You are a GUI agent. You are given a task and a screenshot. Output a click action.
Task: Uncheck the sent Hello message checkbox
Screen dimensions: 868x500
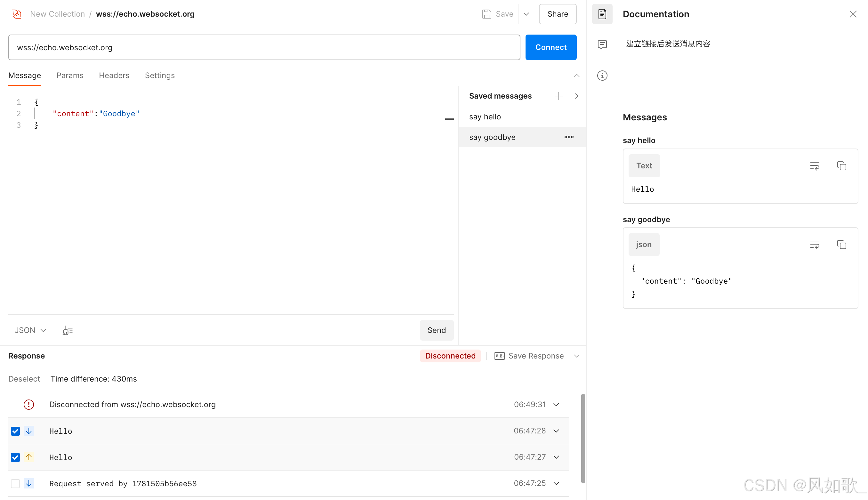(15, 457)
